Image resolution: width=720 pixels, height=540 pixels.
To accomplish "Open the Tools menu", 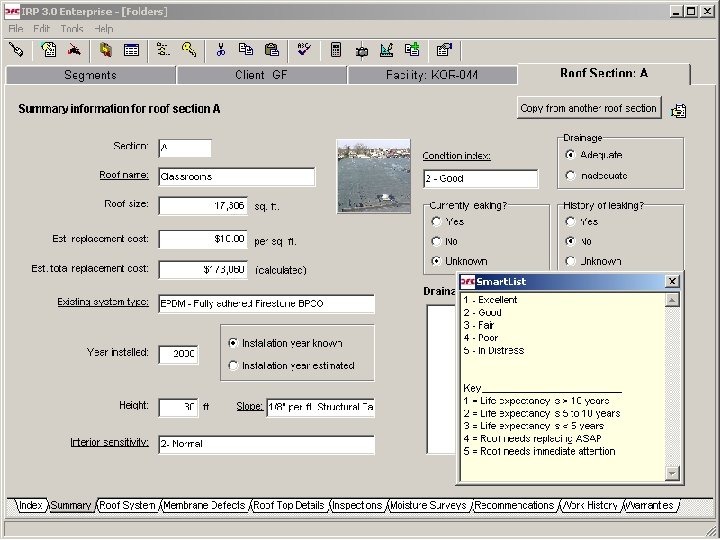I will (71, 29).
